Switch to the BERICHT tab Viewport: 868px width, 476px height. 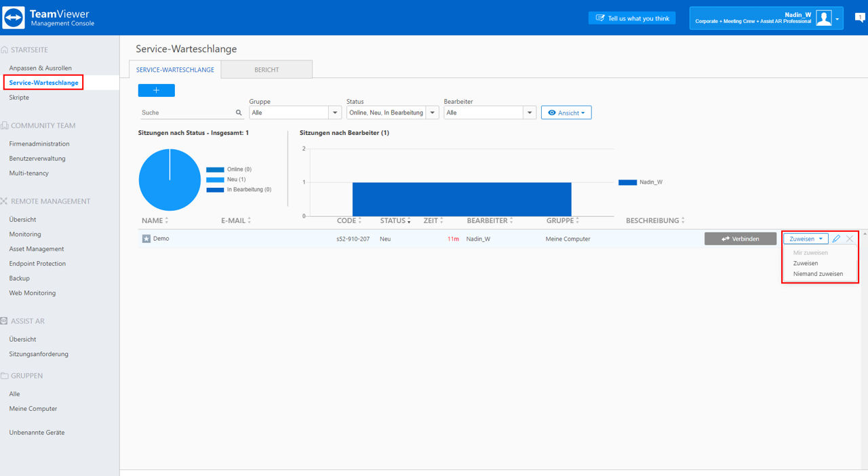pyautogui.click(x=267, y=69)
